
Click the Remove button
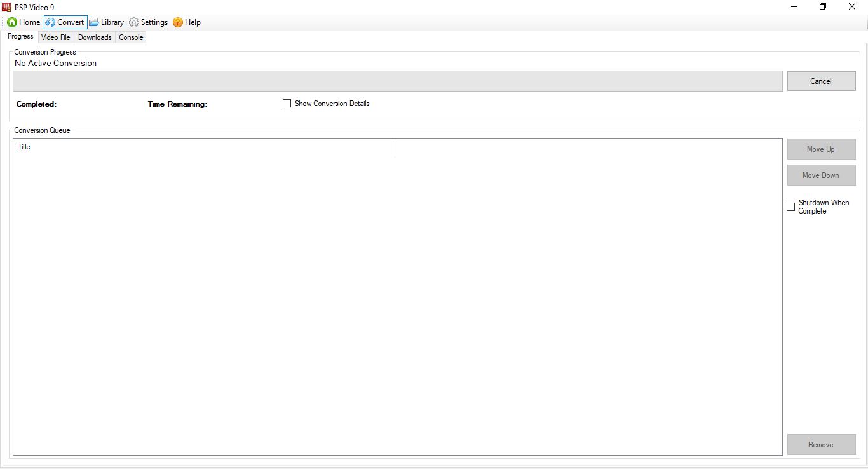[821, 445]
